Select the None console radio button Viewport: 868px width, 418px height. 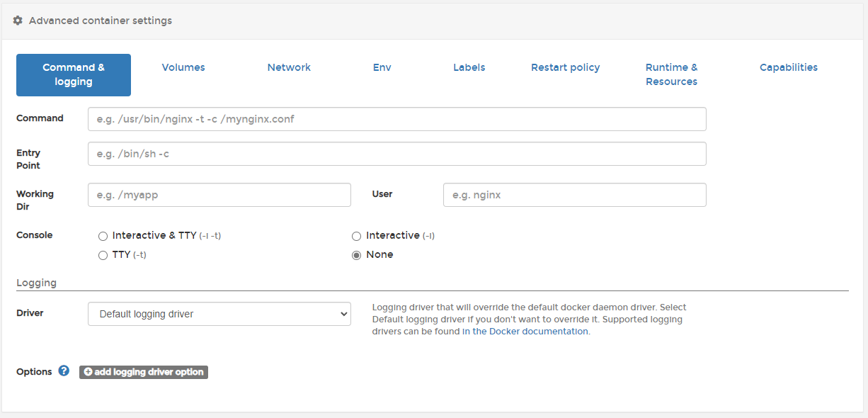[357, 255]
